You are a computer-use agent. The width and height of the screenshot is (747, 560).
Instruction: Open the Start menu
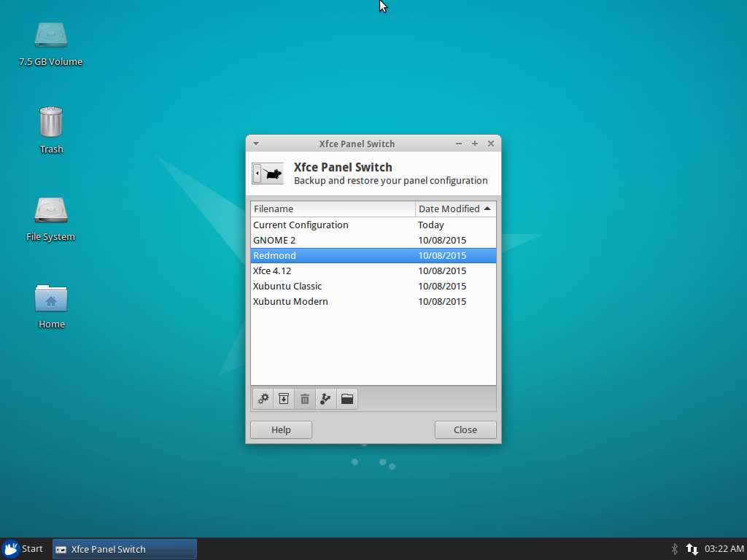(x=24, y=548)
